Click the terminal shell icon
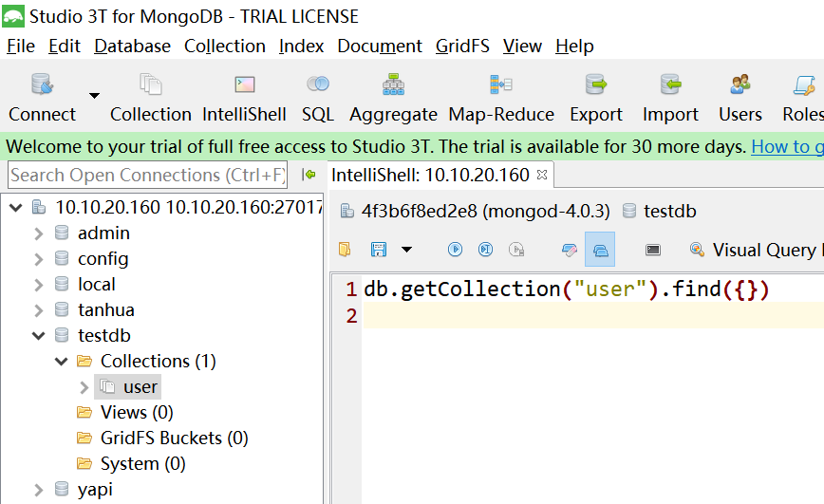 653,250
